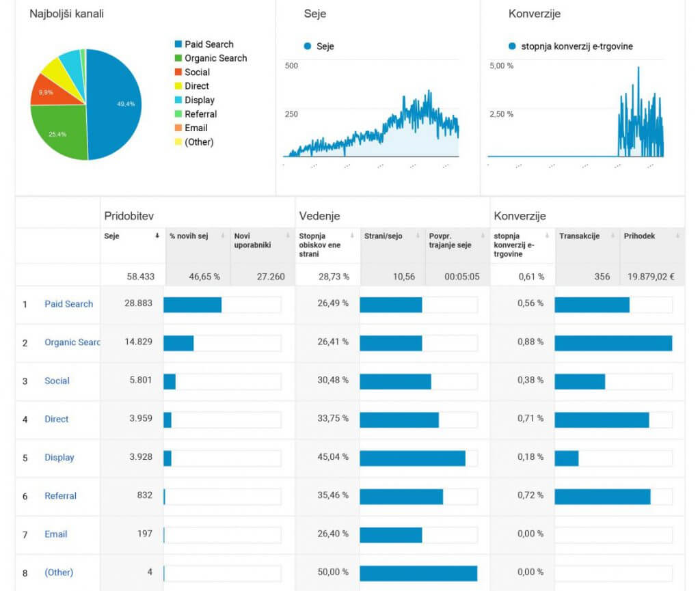
Task: Sort table by Seje column arrow
Action: coord(158,236)
